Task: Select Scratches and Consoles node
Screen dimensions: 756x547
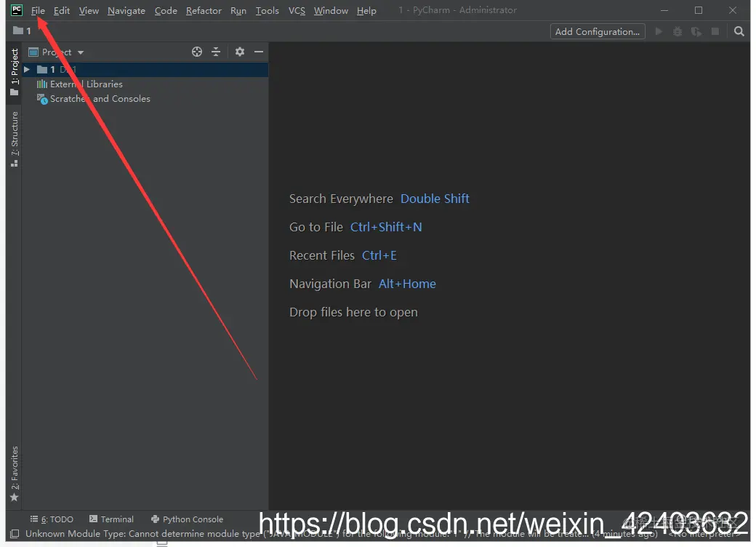Action: point(94,99)
